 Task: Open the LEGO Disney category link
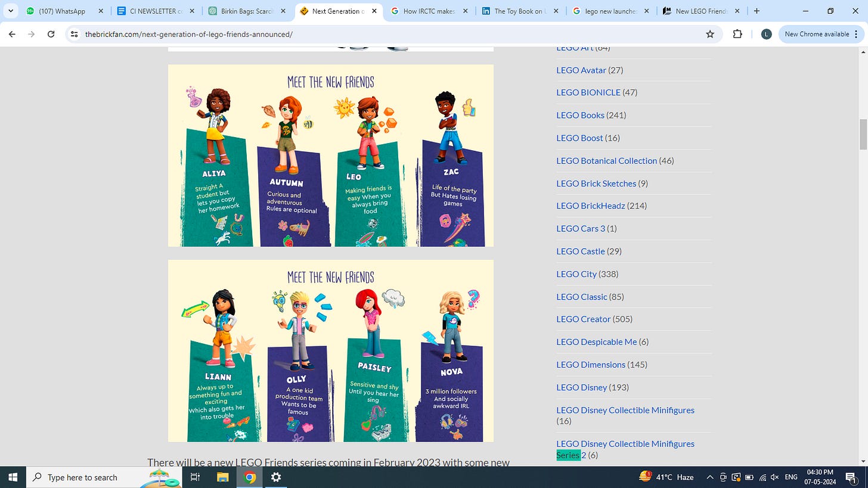(x=581, y=387)
